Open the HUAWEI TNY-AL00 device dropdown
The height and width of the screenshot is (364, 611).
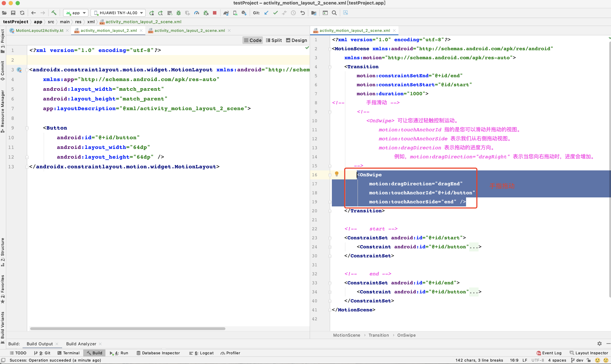click(118, 13)
